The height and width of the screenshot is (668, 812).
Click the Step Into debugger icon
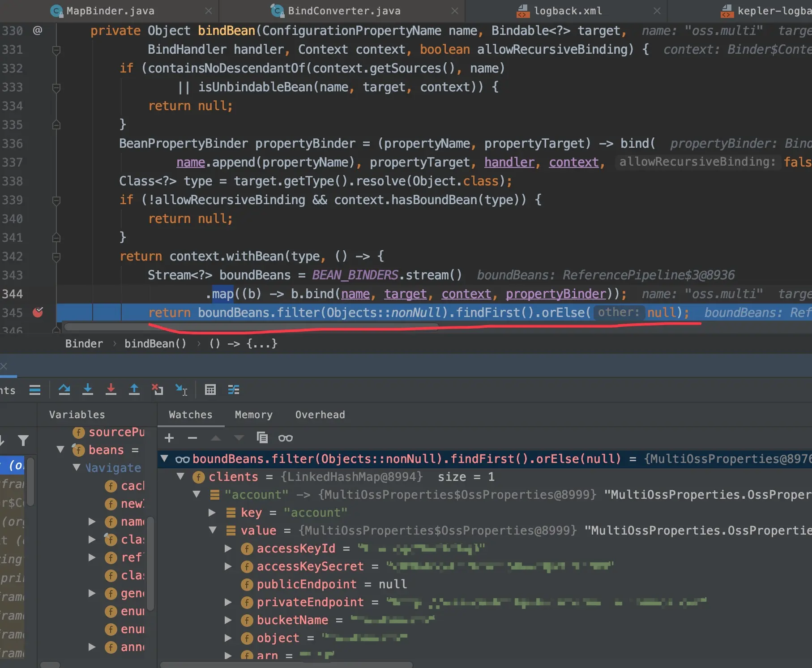coord(88,390)
